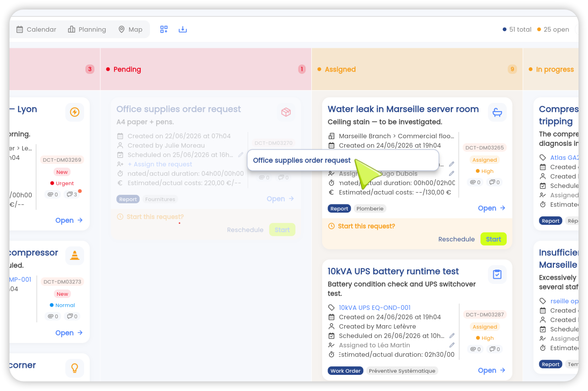Click the lightning bolt icon on Lyon card
The height and width of the screenshot is (391, 588).
tap(75, 112)
